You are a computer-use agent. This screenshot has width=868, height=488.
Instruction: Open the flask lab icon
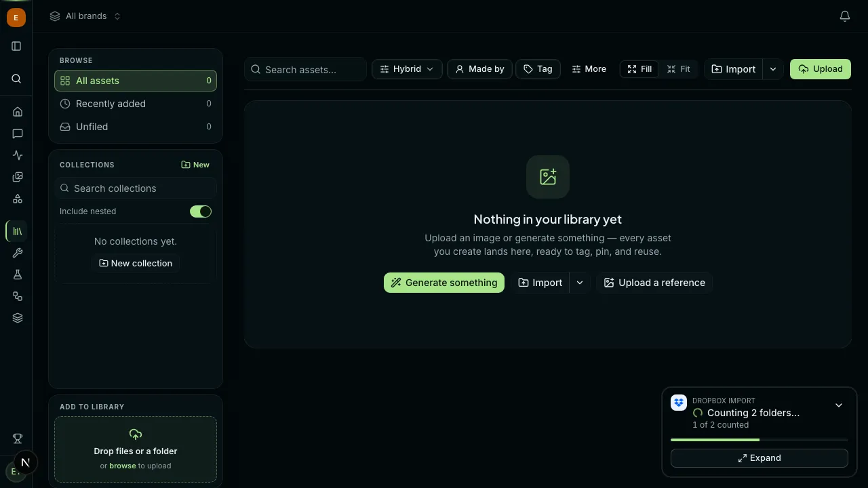click(18, 274)
